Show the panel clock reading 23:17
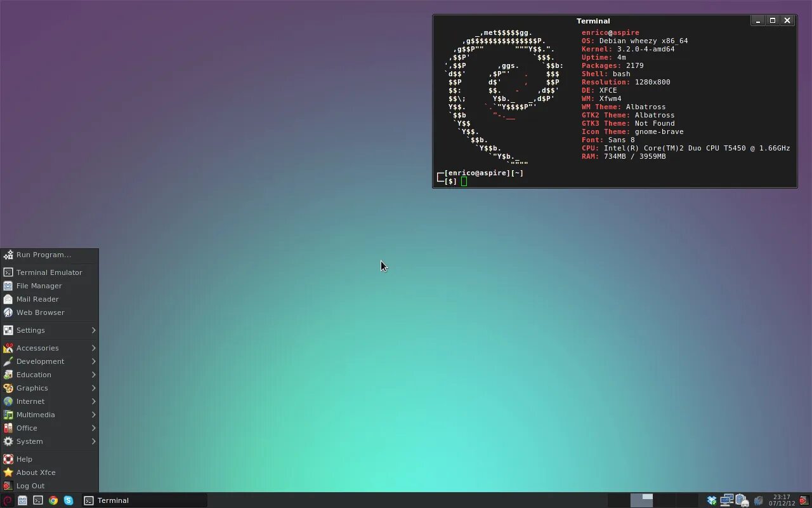 click(782, 500)
